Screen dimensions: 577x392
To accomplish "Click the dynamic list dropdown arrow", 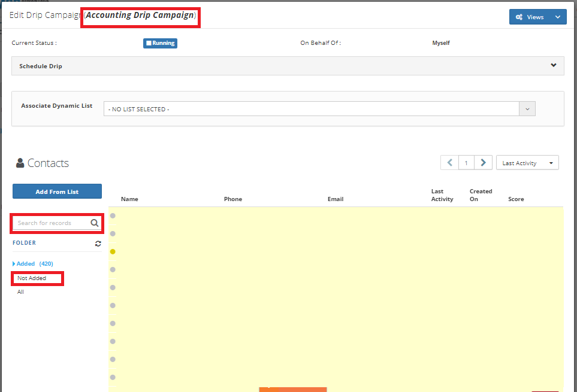I will click(x=527, y=109).
